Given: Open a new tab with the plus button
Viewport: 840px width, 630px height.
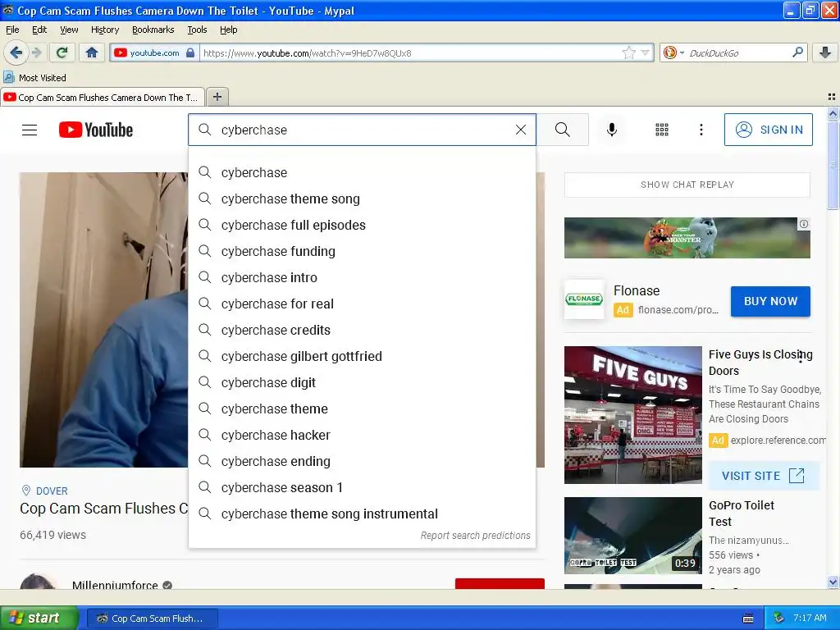Looking at the screenshot, I should pos(217,97).
